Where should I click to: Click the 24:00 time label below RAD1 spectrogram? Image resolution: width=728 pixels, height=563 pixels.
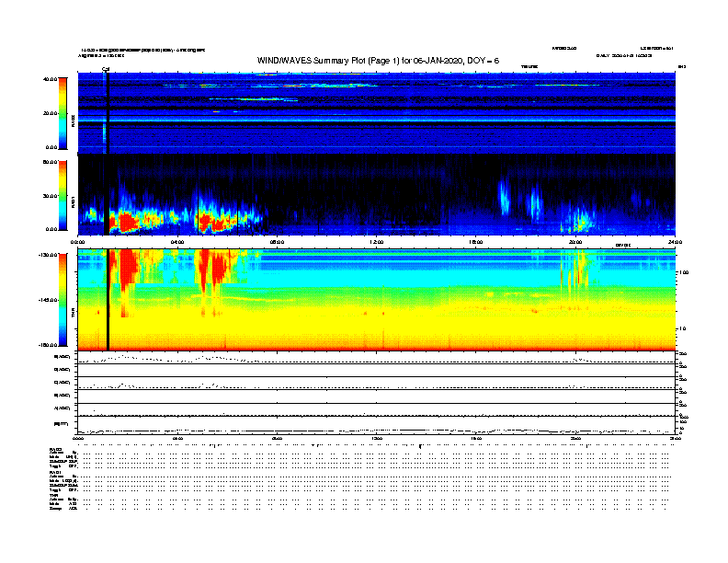coord(675,242)
